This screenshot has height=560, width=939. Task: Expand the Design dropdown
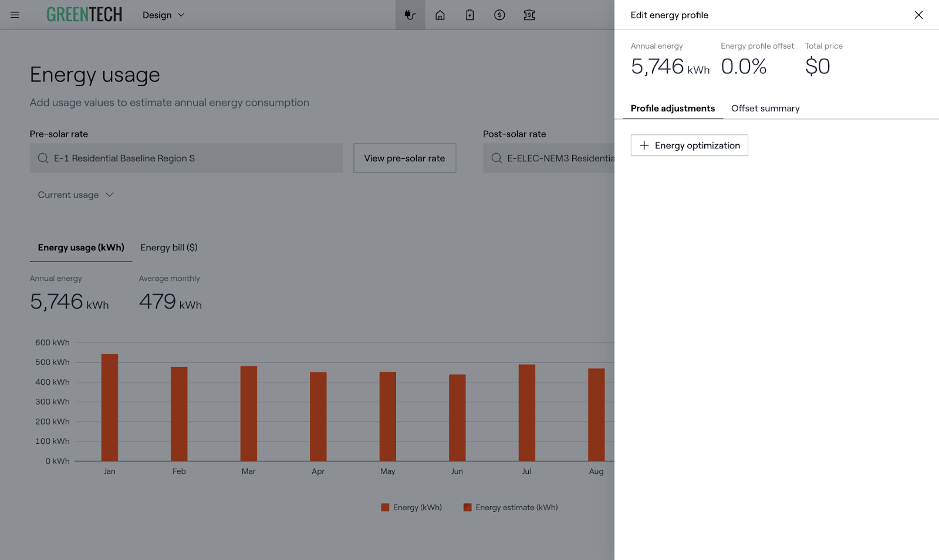[x=163, y=15]
